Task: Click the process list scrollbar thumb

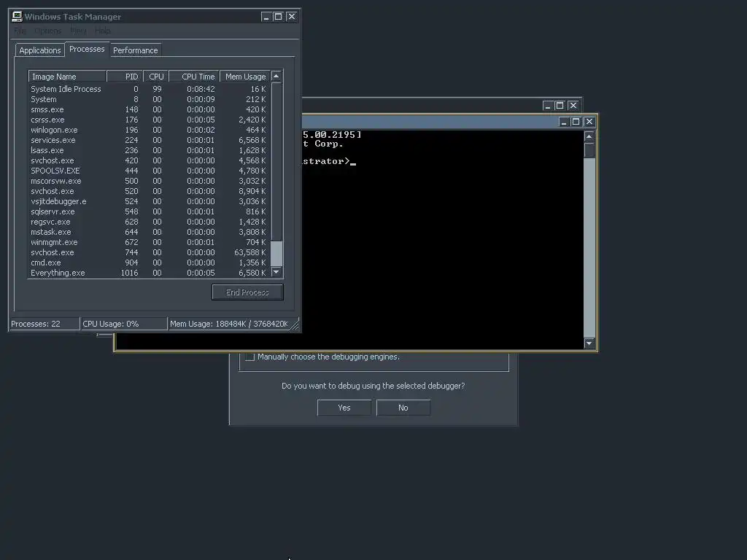Action: [276, 253]
